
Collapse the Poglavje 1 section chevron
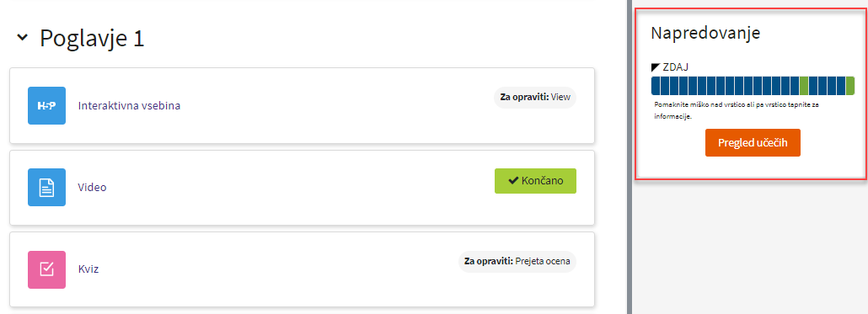pyautogui.click(x=22, y=38)
